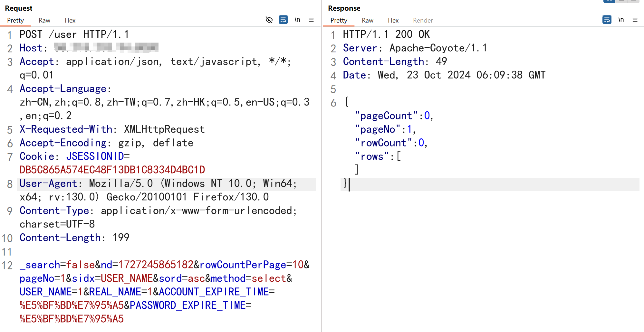
Task: Click the response Content-Length value "49"
Action: 441,61
